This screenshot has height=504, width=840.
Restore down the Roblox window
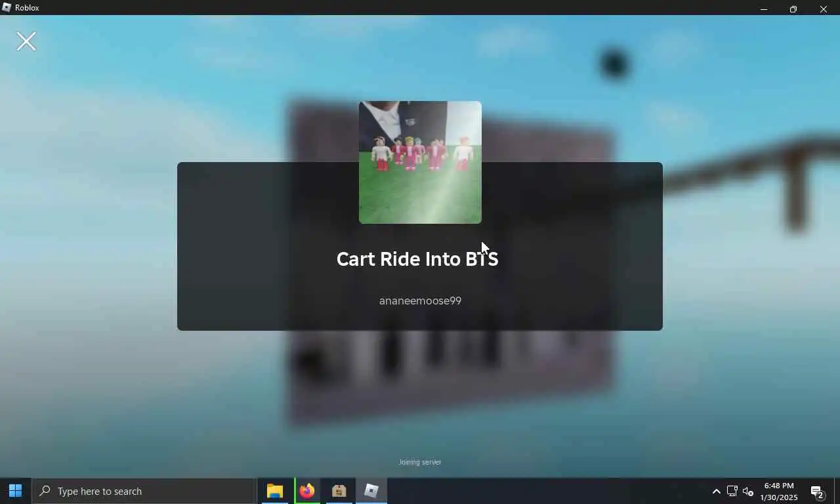[793, 9]
